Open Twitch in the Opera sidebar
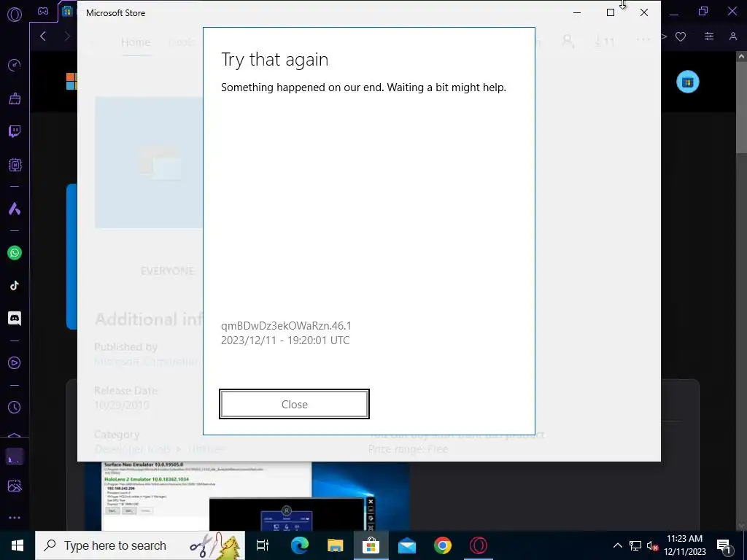The width and height of the screenshot is (747, 560). pyautogui.click(x=15, y=131)
